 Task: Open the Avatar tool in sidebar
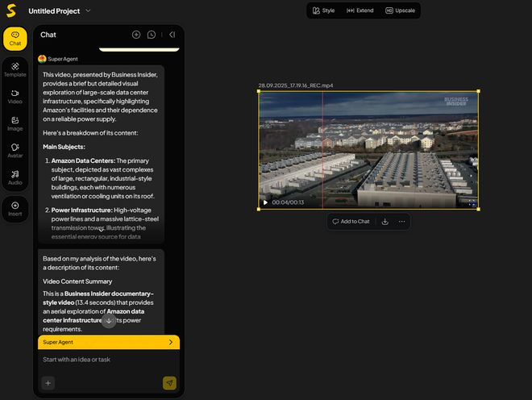[15, 150]
